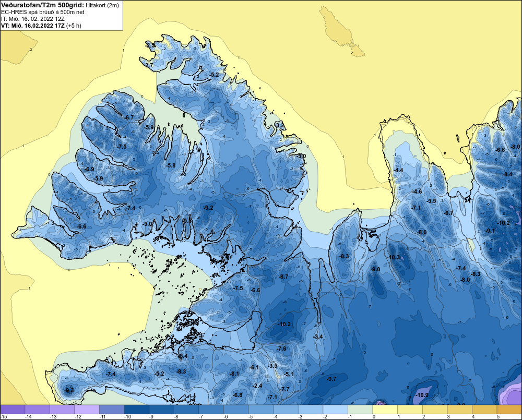The height and width of the screenshot is (420, 522).
Task: Pick the legend swatch between -13 and -12
Action: pyautogui.click(x=62, y=410)
